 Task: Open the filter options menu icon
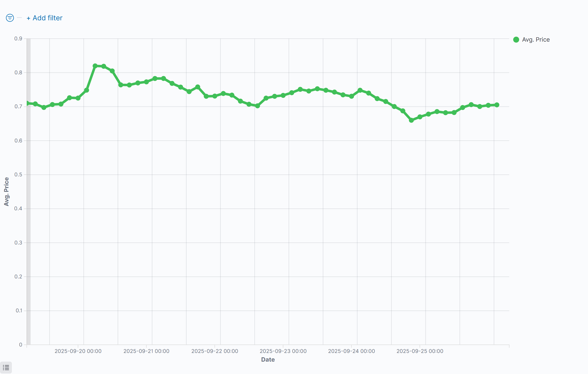10,18
